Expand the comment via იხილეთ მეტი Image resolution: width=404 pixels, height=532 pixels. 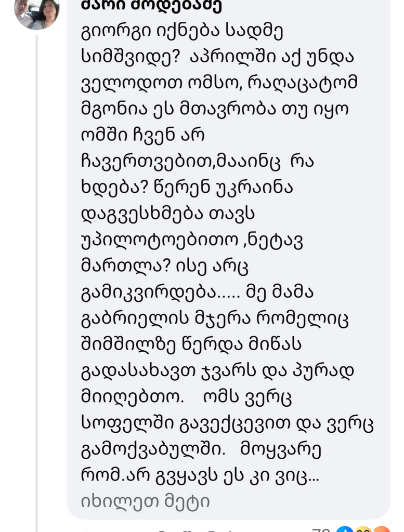click(145, 501)
